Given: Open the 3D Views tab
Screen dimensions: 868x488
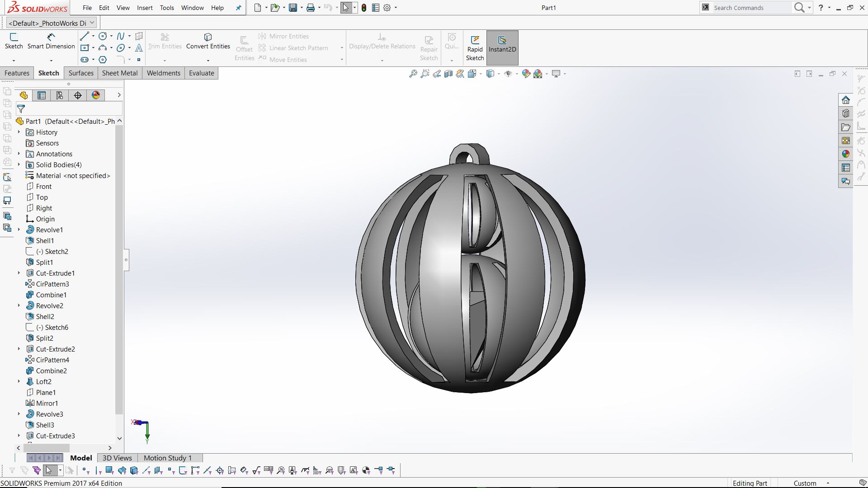Looking at the screenshot, I should coord(117,458).
